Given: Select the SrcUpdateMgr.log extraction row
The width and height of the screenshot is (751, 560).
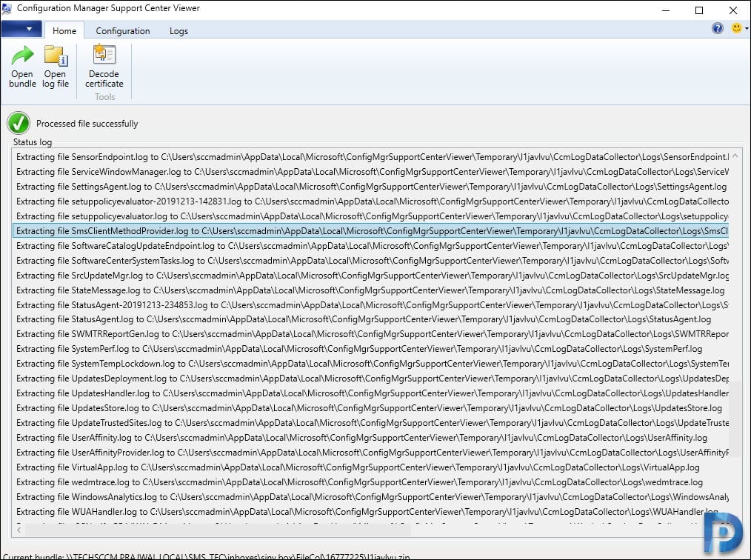Looking at the screenshot, I should 371,276.
